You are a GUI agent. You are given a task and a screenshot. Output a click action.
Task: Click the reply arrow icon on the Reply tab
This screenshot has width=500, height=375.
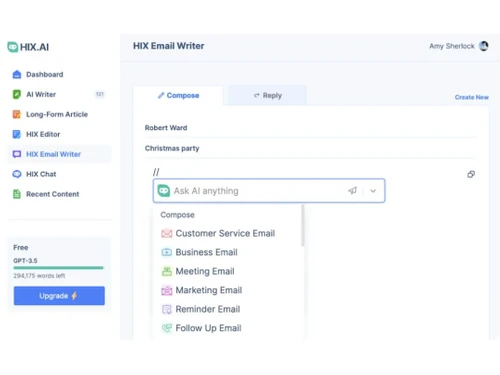[x=257, y=96]
